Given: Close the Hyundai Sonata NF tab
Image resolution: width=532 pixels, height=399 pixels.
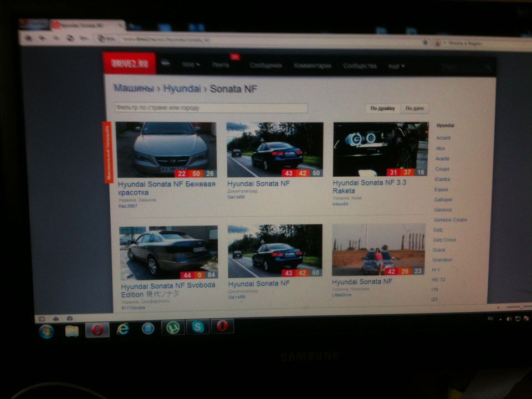Looking at the screenshot, I should 120,25.
